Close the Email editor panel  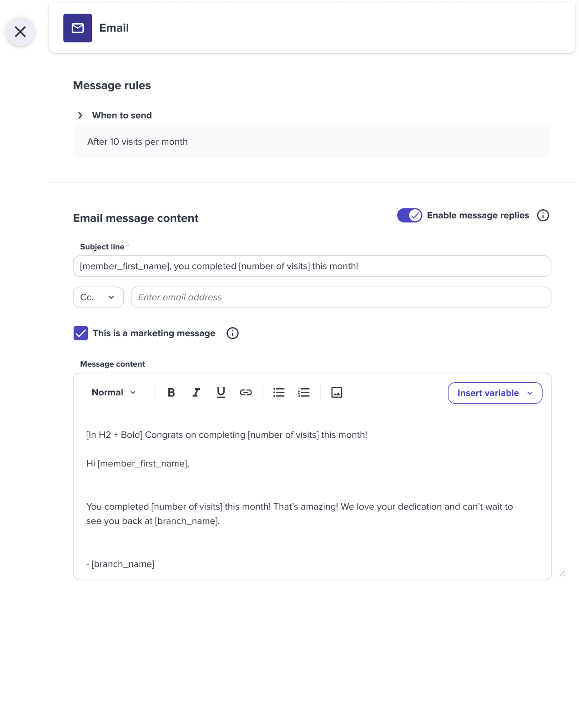click(x=20, y=32)
